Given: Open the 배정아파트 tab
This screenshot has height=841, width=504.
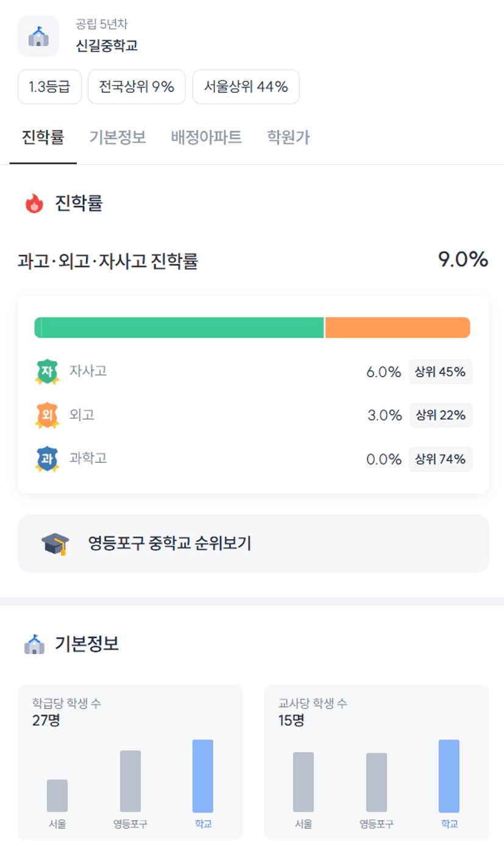Looking at the screenshot, I should 207,137.
